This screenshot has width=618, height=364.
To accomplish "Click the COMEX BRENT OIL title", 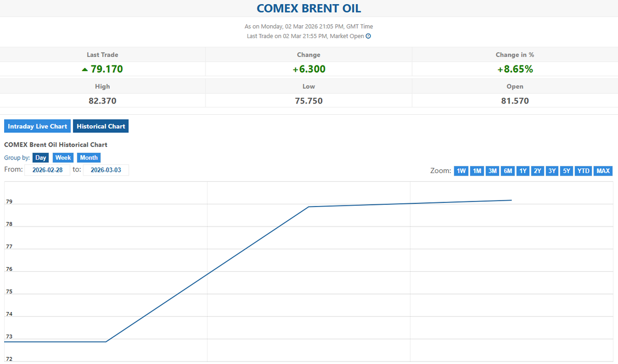I will click(309, 8).
